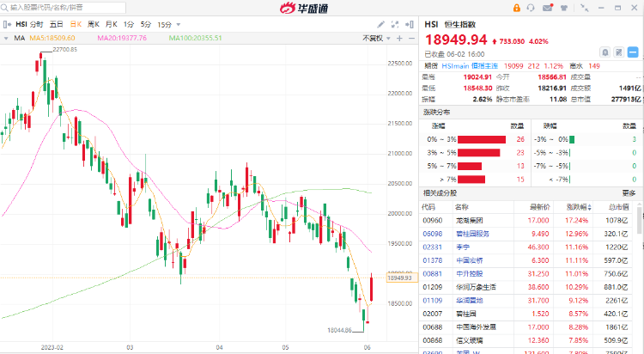Open the skin theme shirt icon
The image size is (644, 354).
pos(564,8)
